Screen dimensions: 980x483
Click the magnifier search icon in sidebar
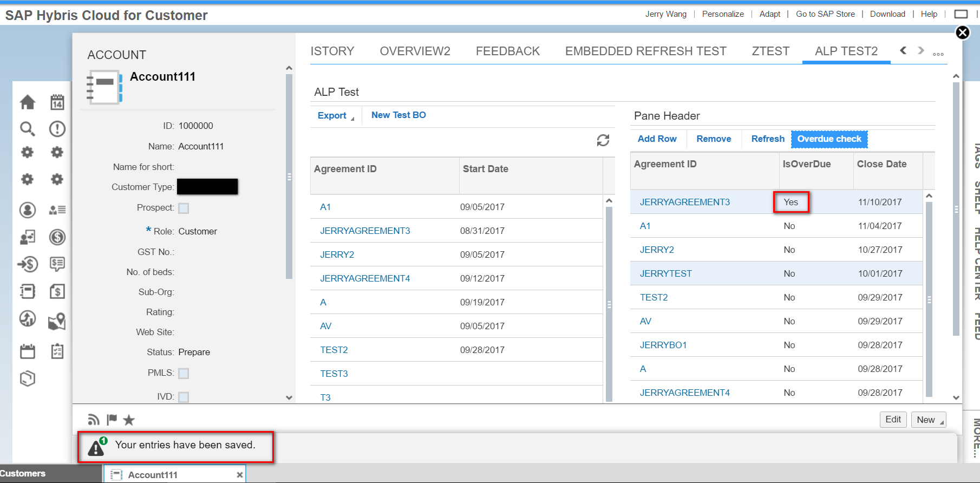click(28, 129)
